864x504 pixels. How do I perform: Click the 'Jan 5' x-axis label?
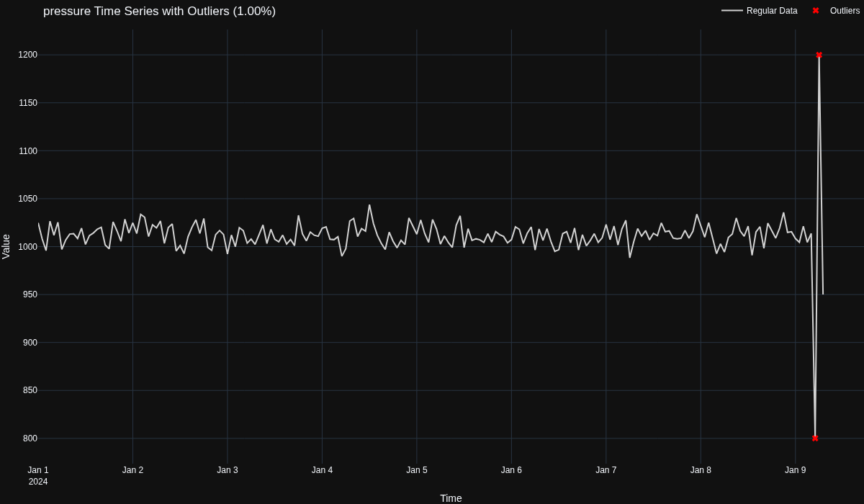coord(417,470)
